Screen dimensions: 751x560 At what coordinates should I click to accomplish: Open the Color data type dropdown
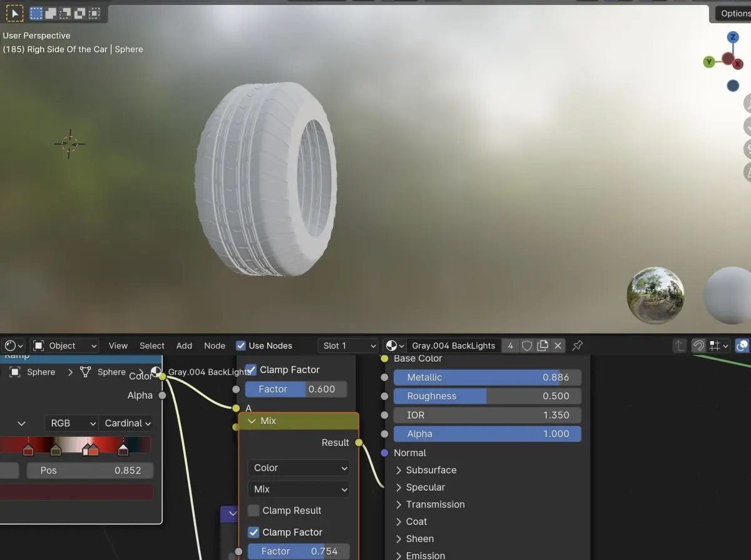pyautogui.click(x=299, y=468)
